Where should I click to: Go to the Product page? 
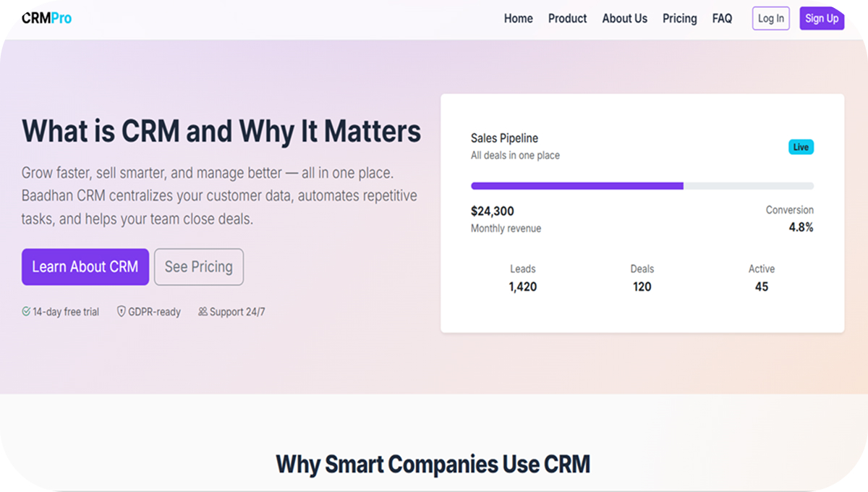[567, 19]
